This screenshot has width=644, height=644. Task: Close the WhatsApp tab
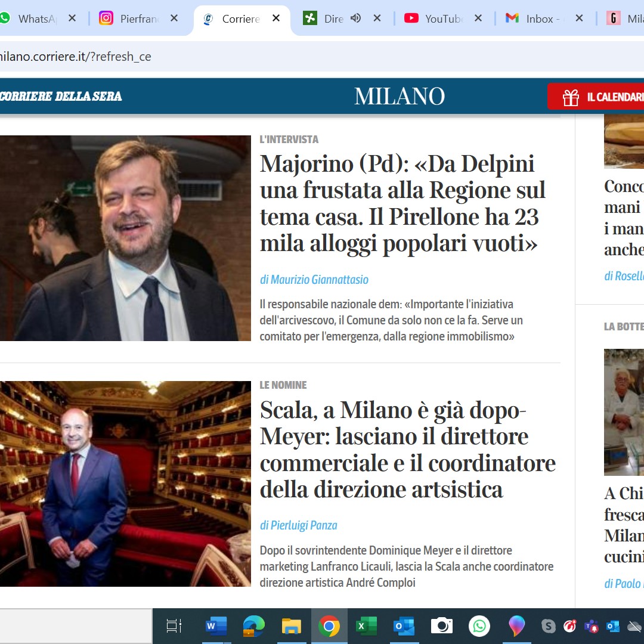point(72,18)
